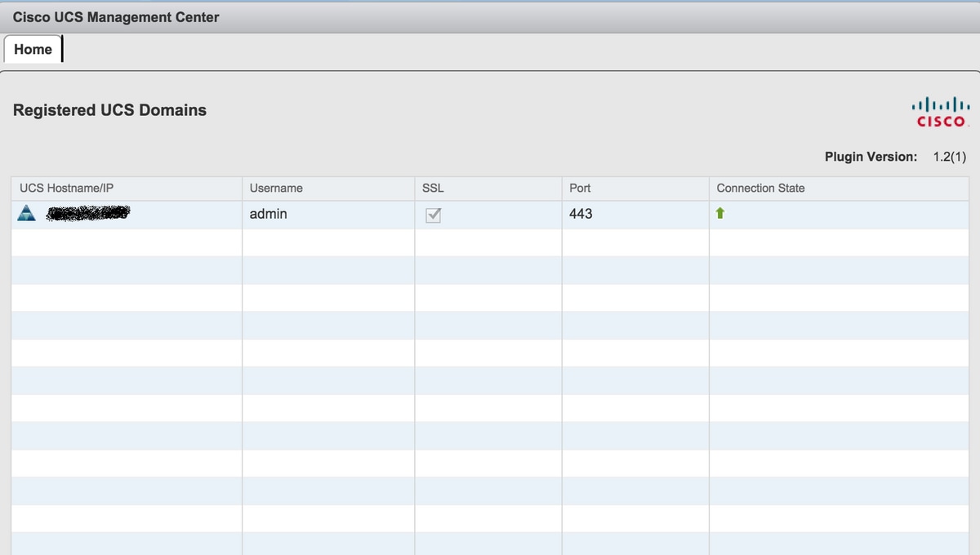Open the Home tab
980x555 pixels.
(x=33, y=49)
